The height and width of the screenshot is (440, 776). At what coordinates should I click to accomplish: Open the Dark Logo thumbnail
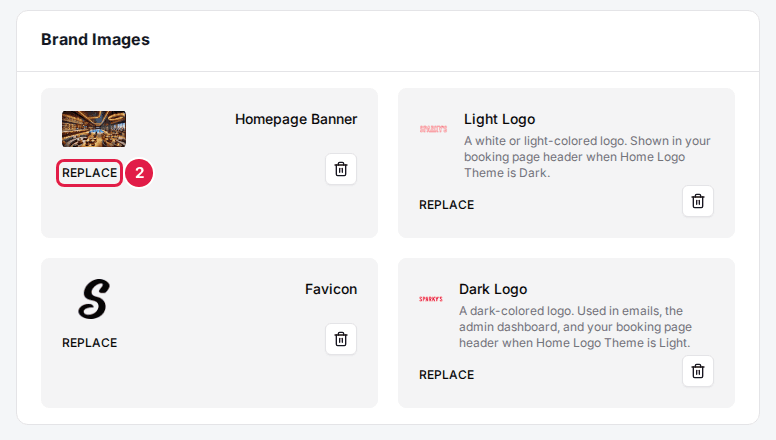[x=431, y=299]
